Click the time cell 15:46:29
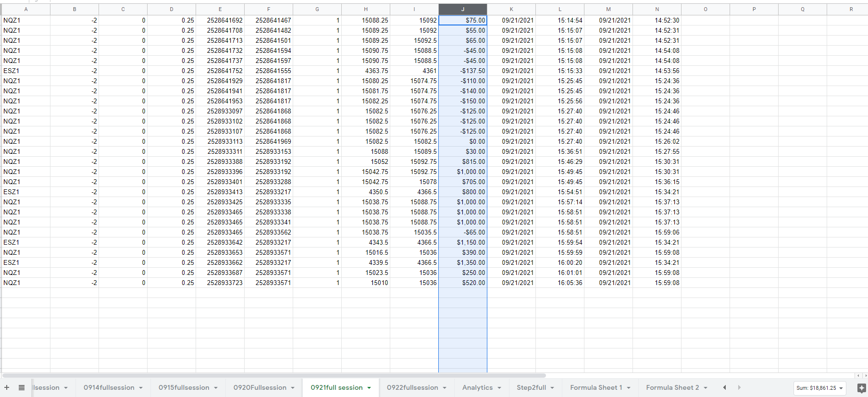Viewport: 868px width, 397px height. pyautogui.click(x=560, y=161)
